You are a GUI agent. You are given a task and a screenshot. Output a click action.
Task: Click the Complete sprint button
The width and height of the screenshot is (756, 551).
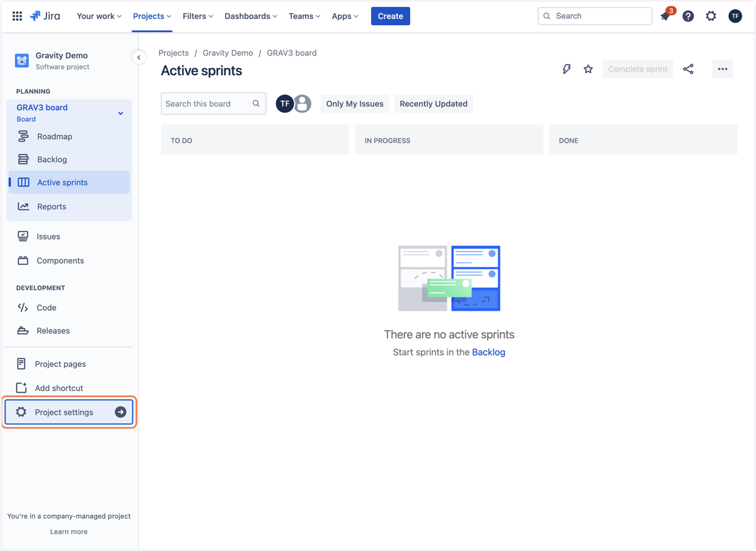tap(638, 69)
